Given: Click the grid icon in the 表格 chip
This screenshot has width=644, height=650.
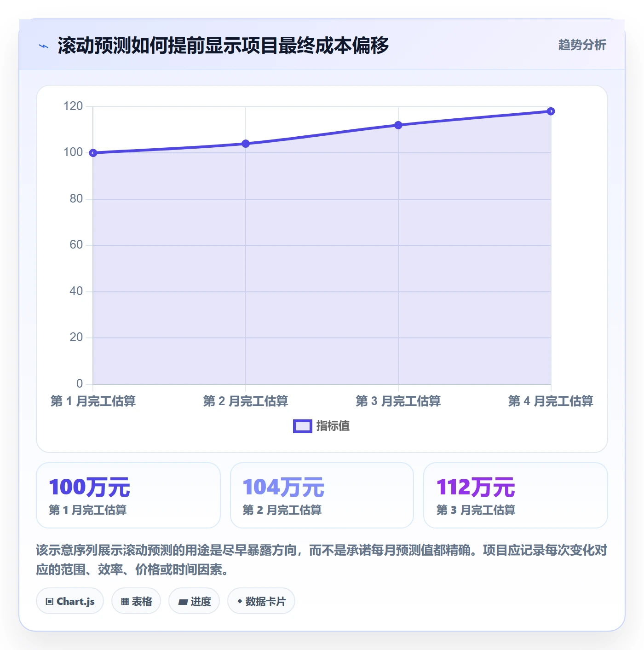Looking at the screenshot, I should pos(125,601).
